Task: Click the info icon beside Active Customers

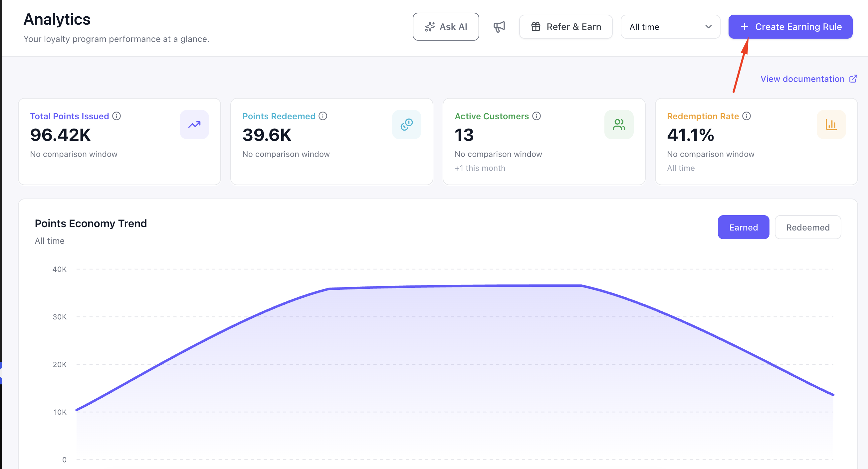Action: click(537, 116)
